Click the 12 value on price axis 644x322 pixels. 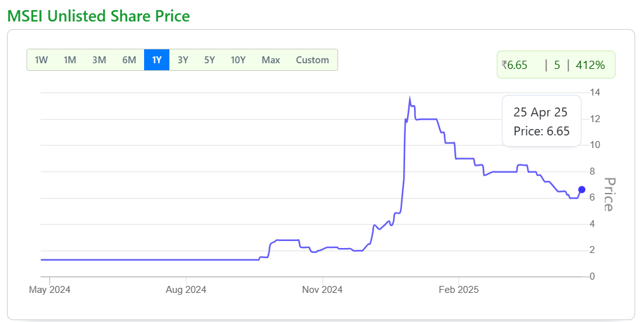[595, 119]
